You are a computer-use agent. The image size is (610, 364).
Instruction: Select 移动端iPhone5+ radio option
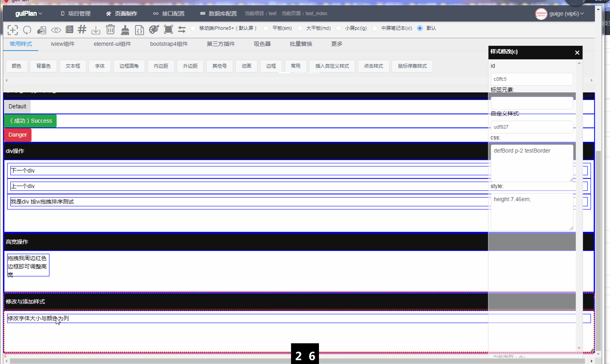(x=193, y=28)
